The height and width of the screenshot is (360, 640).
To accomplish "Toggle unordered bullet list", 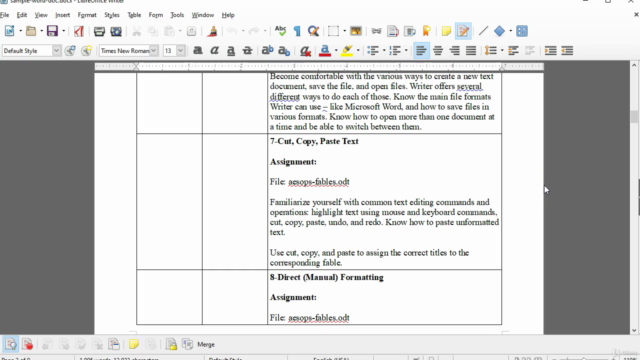I will pyautogui.click(x=373, y=51).
